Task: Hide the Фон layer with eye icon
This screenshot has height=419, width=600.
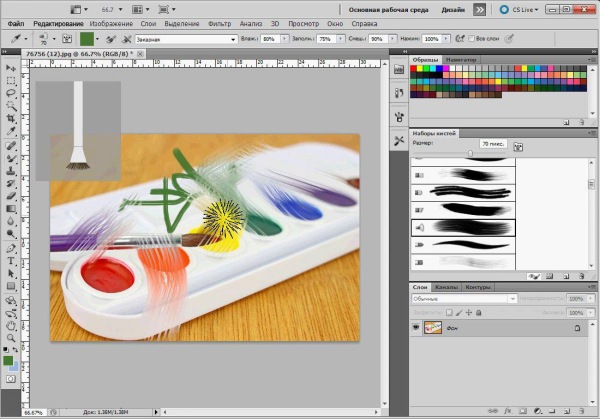Action: click(415, 328)
